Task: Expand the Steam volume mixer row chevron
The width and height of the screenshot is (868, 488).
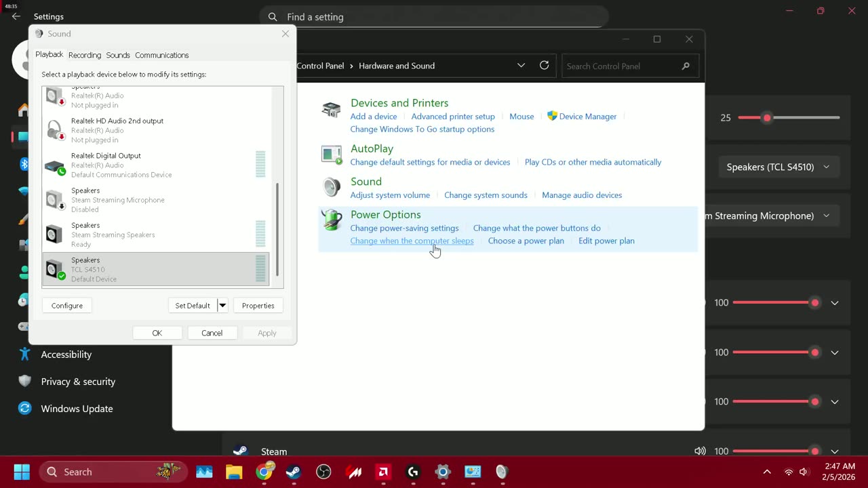Action: point(835,451)
